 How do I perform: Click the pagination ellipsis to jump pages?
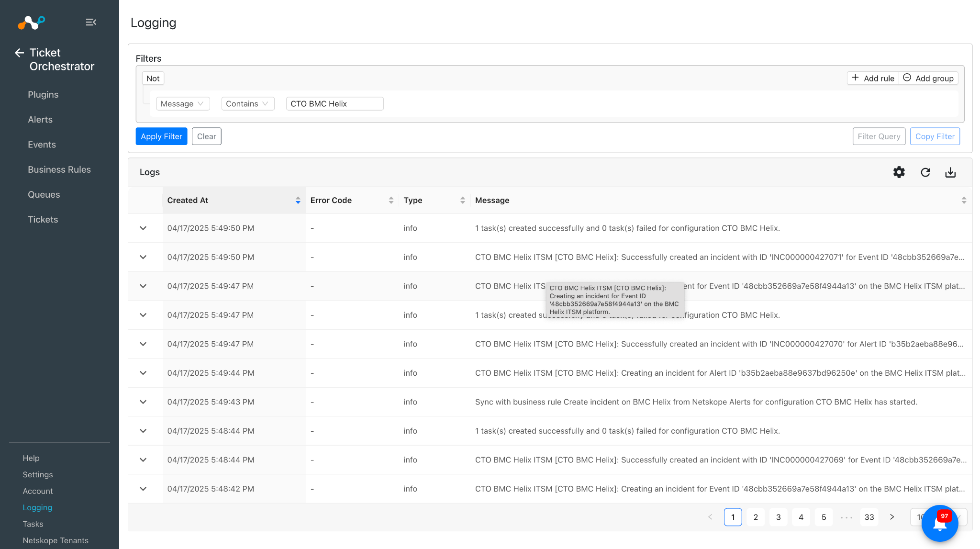coord(846,517)
